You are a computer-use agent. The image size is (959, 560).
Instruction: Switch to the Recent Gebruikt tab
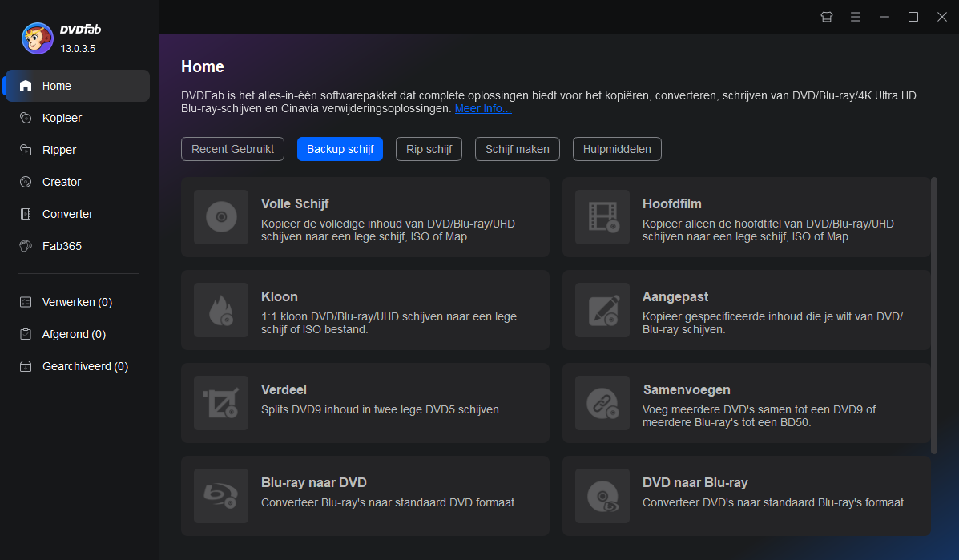click(232, 149)
